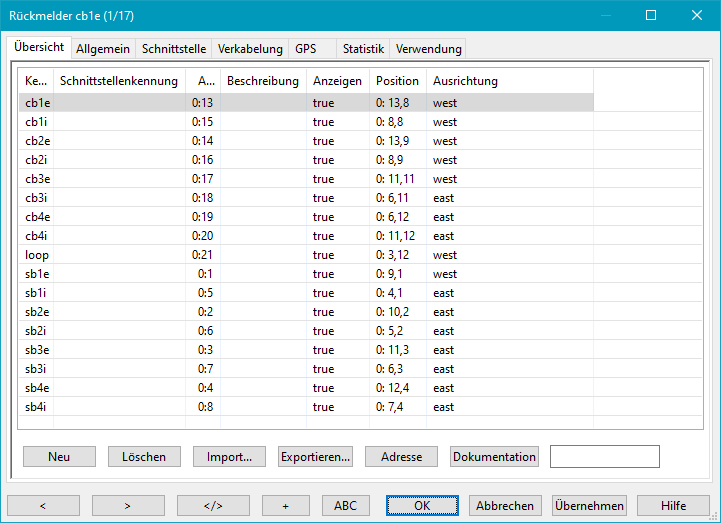Switch to the Allgemein tab
This screenshot has width=721, height=523.
(103, 48)
